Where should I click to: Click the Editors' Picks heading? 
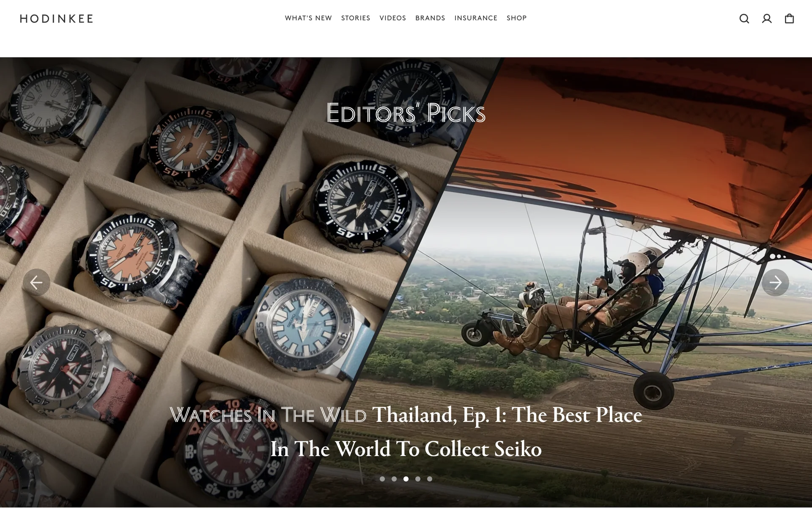pos(406,113)
